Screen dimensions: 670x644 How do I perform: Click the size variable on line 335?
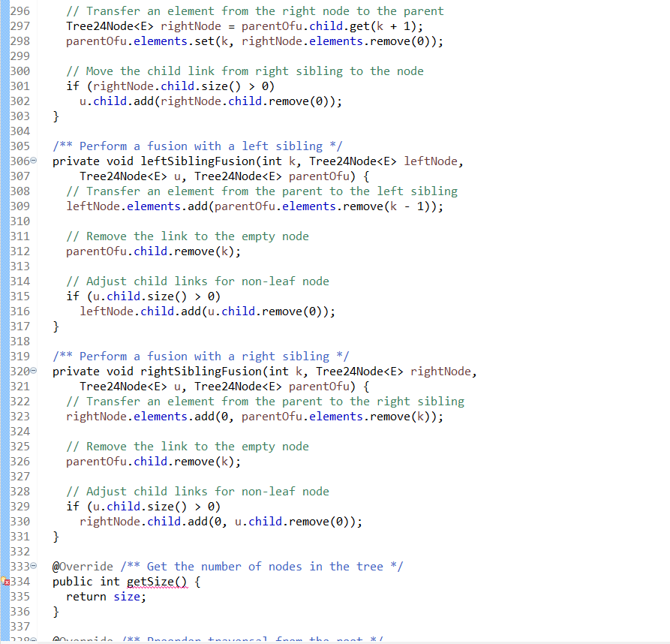point(122,596)
